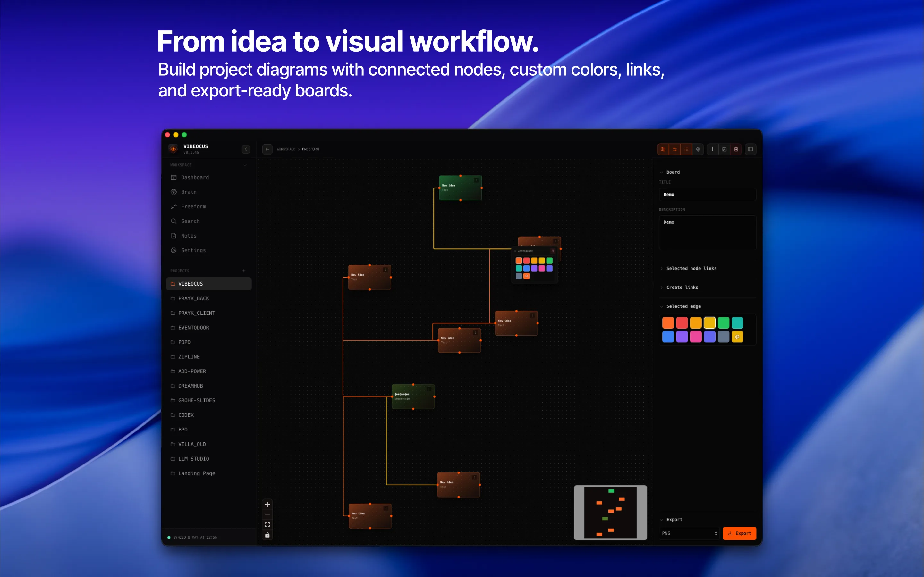
Task: Select the green New idea node at top
Action: 460,188
